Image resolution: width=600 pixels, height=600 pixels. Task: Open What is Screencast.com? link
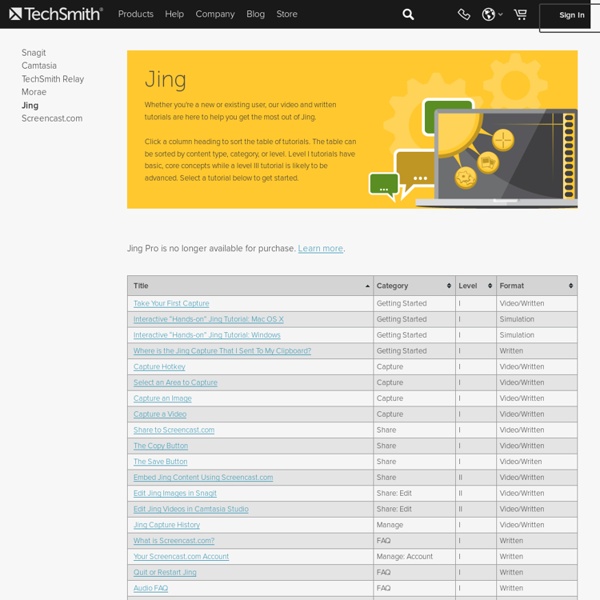pyautogui.click(x=174, y=541)
